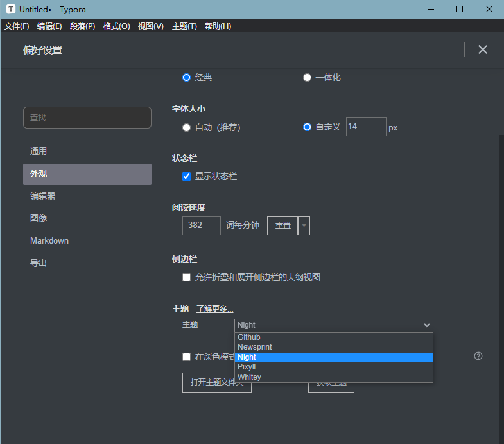Go to Markdown settings category
The width and height of the screenshot is (504, 444).
point(87,241)
